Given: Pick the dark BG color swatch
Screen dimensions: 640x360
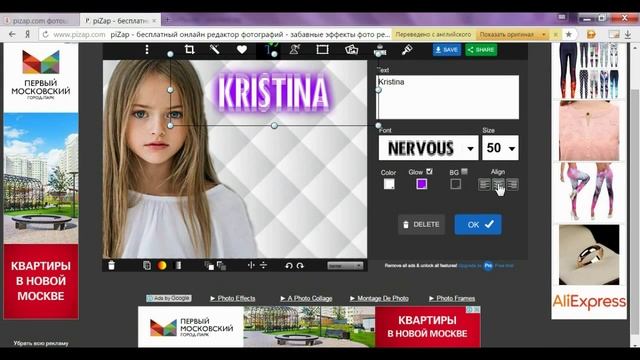Looking at the screenshot, I should coord(456,184).
